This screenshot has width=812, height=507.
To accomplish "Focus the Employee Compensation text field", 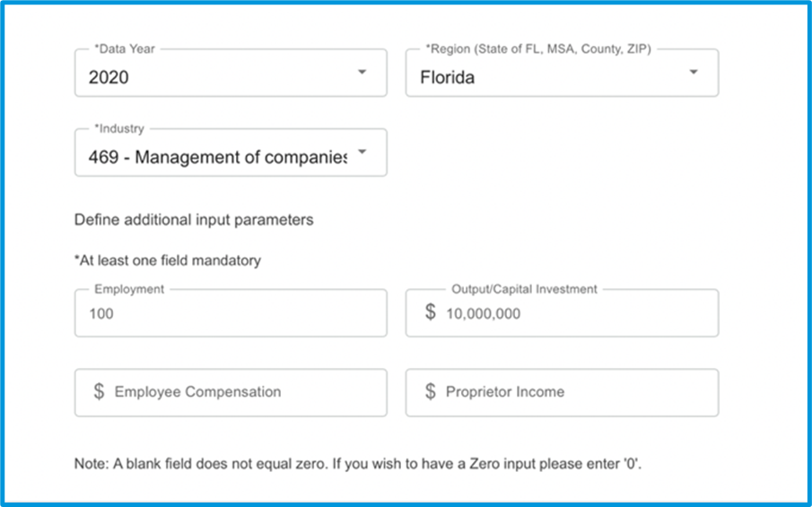I will pyautogui.click(x=231, y=392).
